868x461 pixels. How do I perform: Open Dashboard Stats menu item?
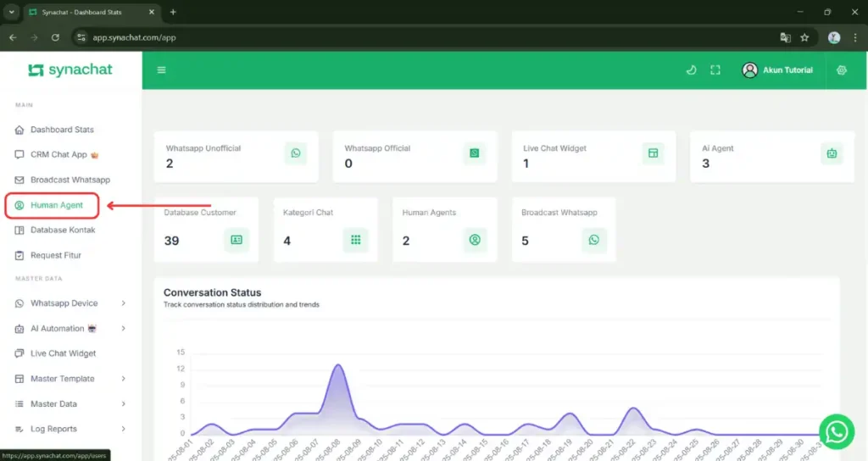coord(62,130)
